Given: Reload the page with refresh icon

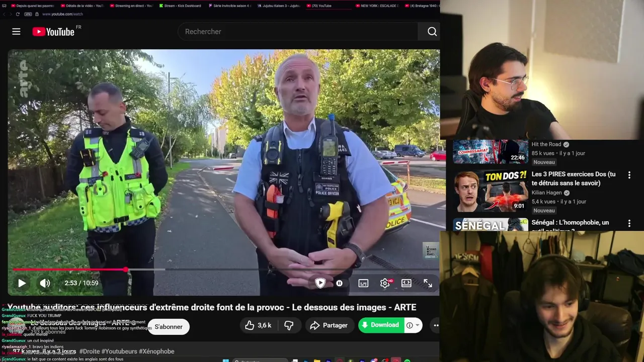Looking at the screenshot, I should tap(18, 14).
